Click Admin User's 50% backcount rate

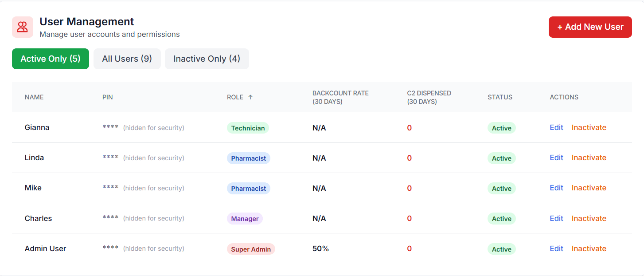coord(320,248)
